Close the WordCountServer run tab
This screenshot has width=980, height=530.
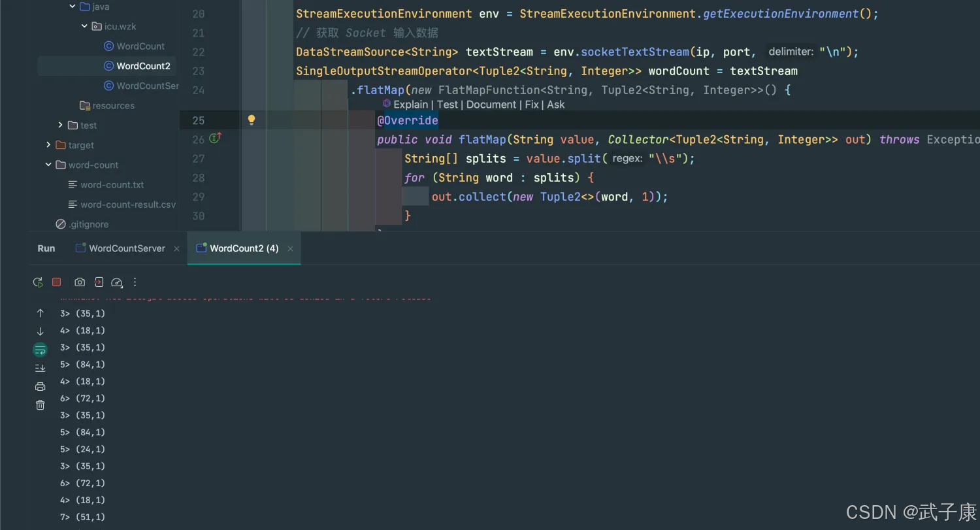(x=177, y=249)
